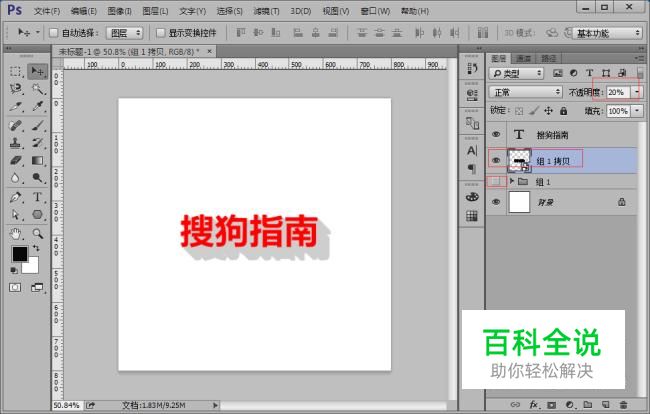Open the blend mode 正常 dropdown

pos(525,92)
